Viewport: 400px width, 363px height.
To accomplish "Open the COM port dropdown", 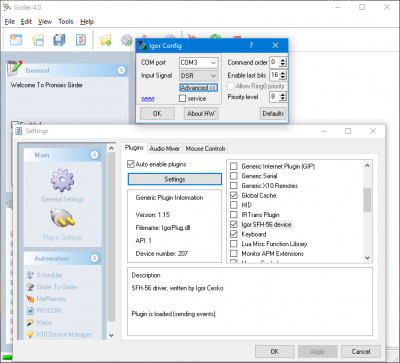I will pyautogui.click(x=213, y=63).
